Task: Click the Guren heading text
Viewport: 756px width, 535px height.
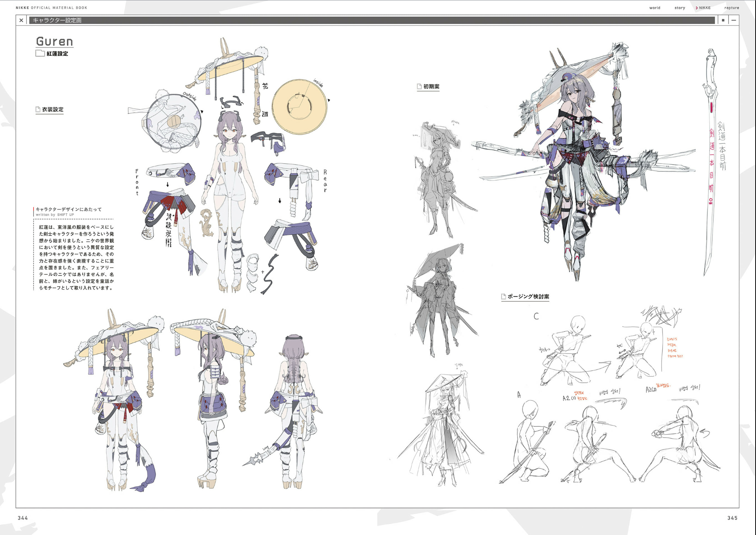Action: click(x=54, y=41)
